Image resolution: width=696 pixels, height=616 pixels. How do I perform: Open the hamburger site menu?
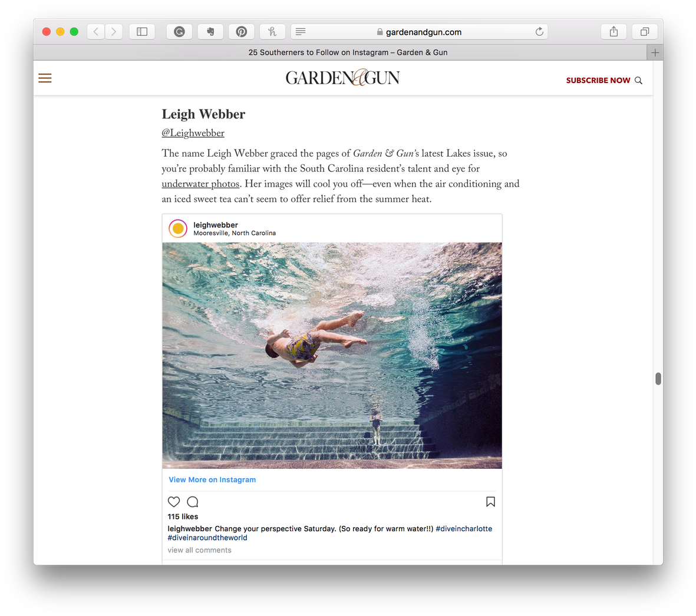point(45,78)
